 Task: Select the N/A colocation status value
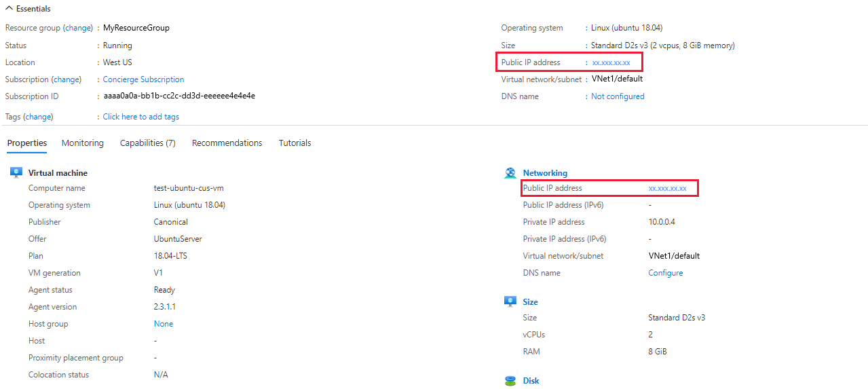click(161, 375)
